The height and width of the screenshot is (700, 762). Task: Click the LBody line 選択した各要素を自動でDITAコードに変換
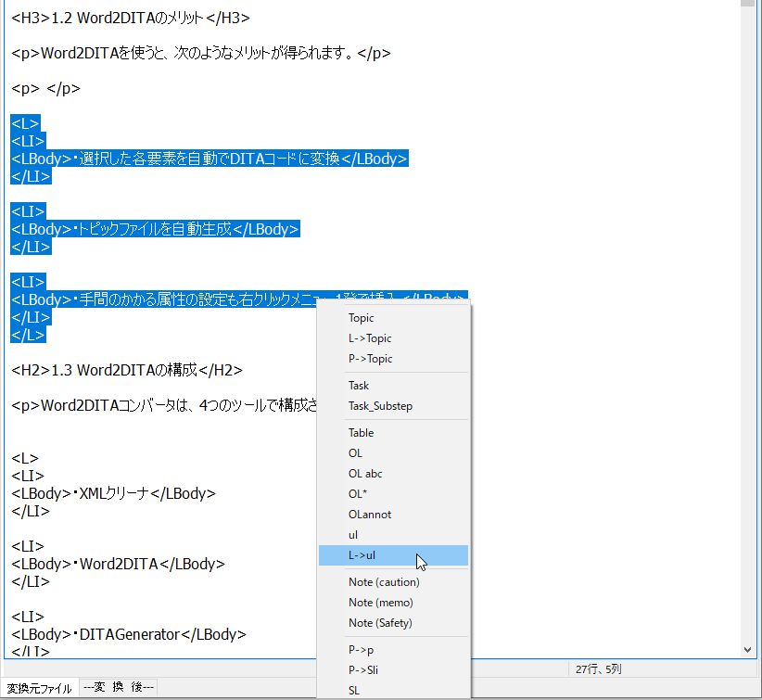tap(209, 159)
